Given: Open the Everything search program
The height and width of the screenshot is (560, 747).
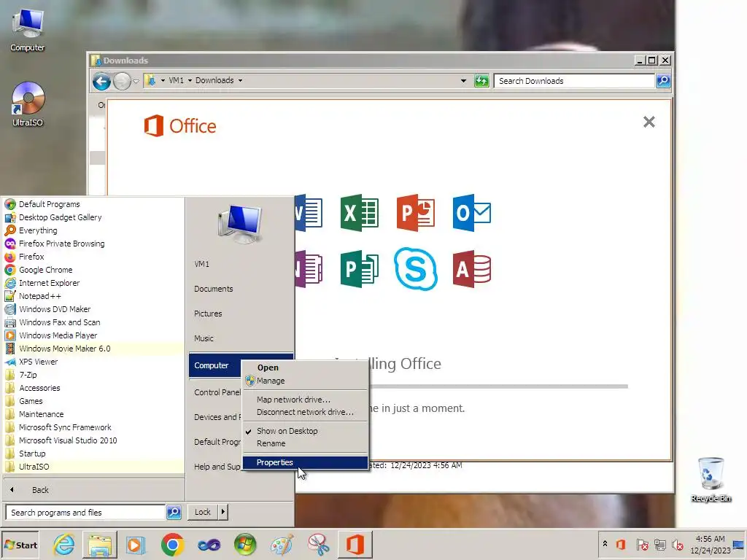Looking at the screenshot, I should pyautogui.click(x=38, y=230).
